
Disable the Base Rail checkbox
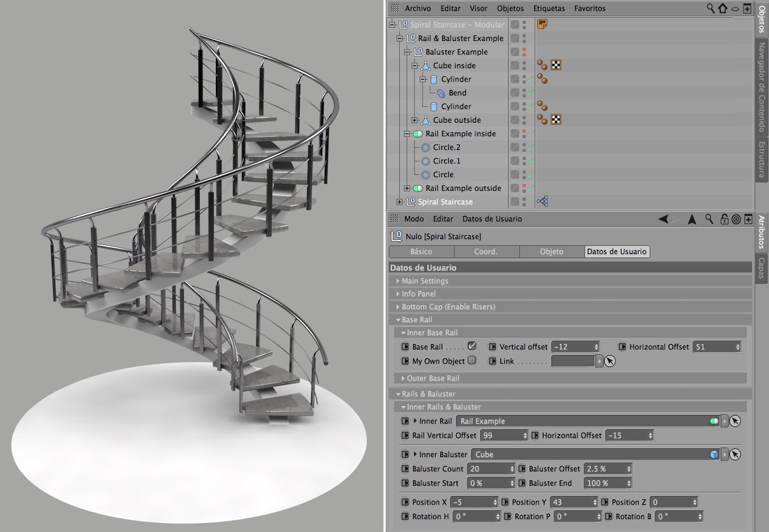coord(471,346)
